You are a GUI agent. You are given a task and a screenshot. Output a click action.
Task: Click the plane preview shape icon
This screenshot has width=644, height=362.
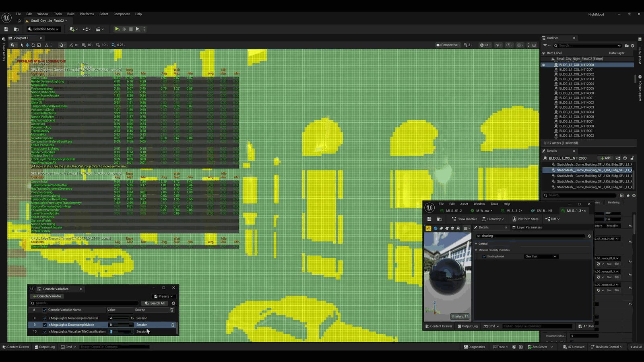(447, 228)
